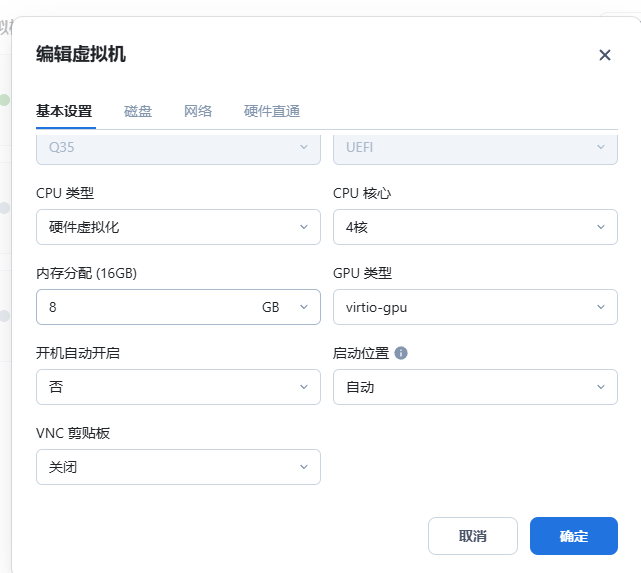Switch to the 磁盘 tab
Viewport: 641px width, 573px height.
138,111
